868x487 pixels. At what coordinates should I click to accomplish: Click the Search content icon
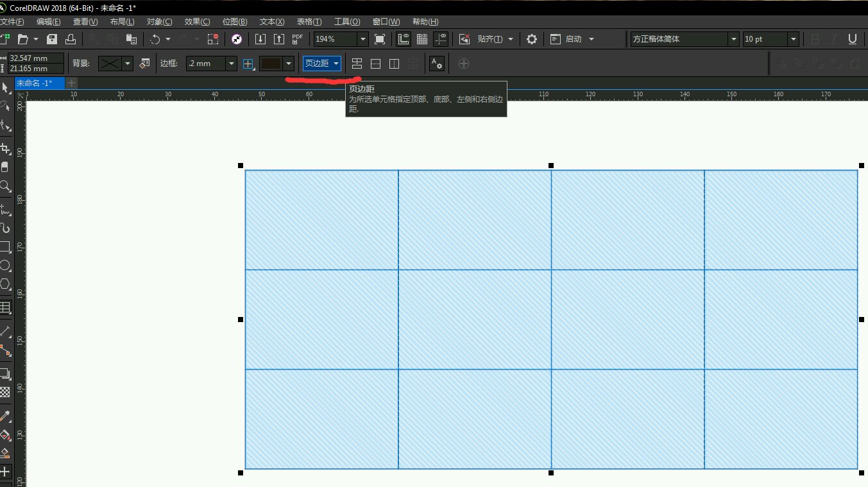pyautogui.click(x=237, y=39)
